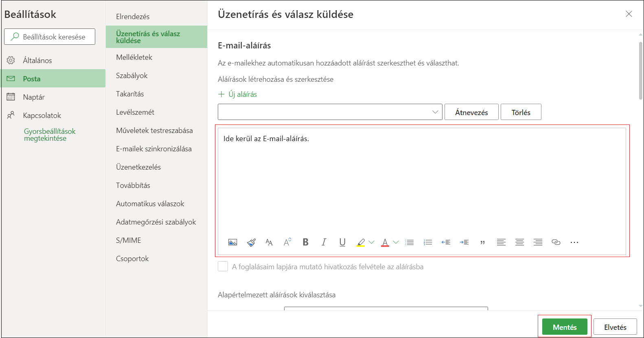The image size is (644, 338).
Task: Click the Átnevezés rename button
Action: pyautogui.click(x=471, y=112)
